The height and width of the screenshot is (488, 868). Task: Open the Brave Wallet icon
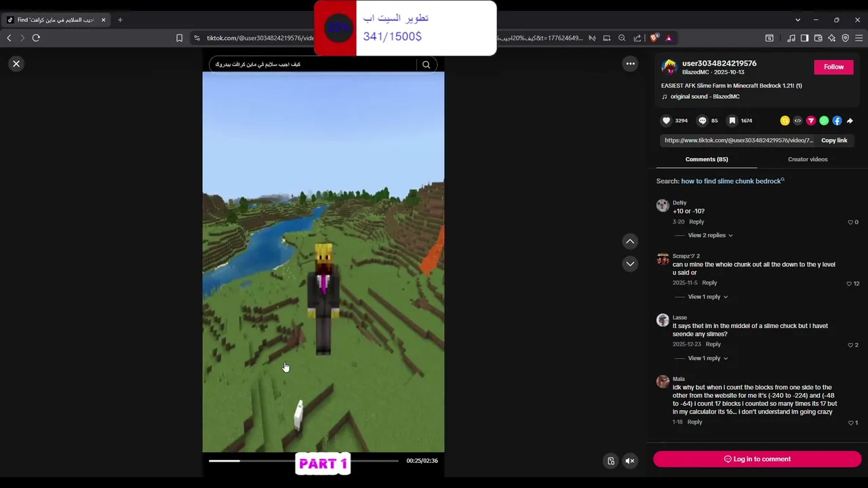point(818,38)
